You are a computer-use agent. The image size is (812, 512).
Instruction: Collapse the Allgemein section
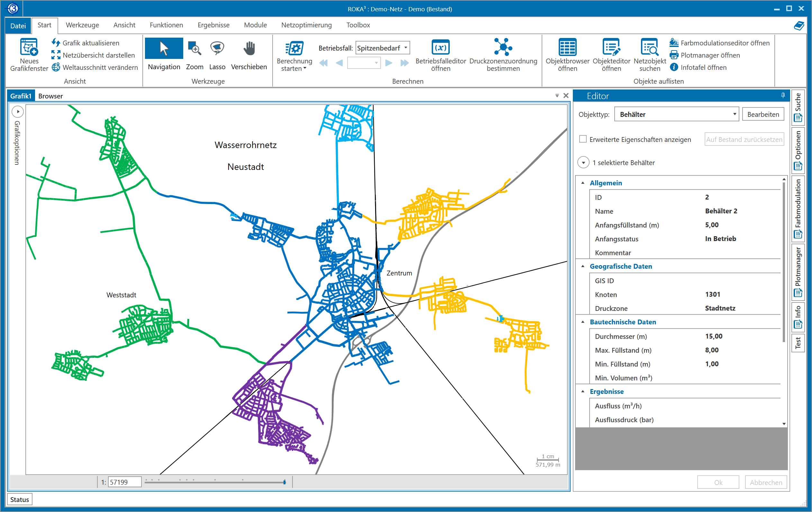tap(583, 183)
